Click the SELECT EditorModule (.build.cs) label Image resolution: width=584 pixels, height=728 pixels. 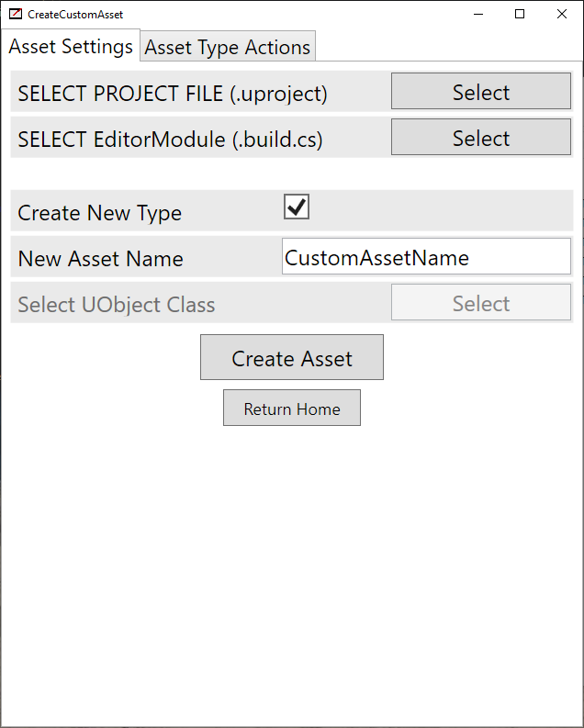(x=171, y=140)
